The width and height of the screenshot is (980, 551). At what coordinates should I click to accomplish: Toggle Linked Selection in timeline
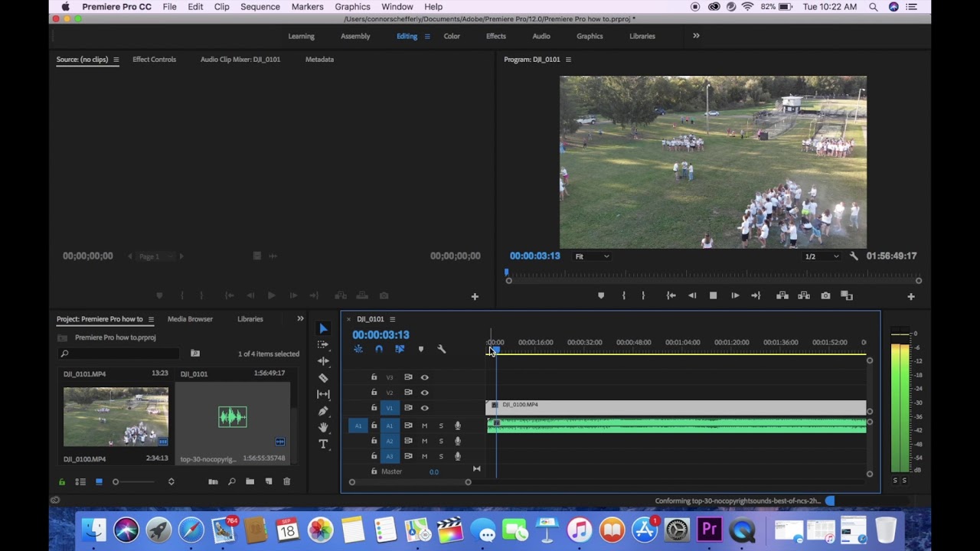click(400, 349)
